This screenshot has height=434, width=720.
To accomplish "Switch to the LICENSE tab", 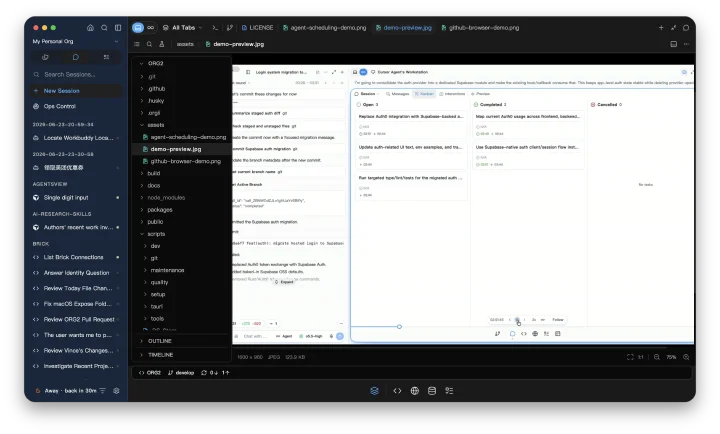I will [x=258, y=28].
